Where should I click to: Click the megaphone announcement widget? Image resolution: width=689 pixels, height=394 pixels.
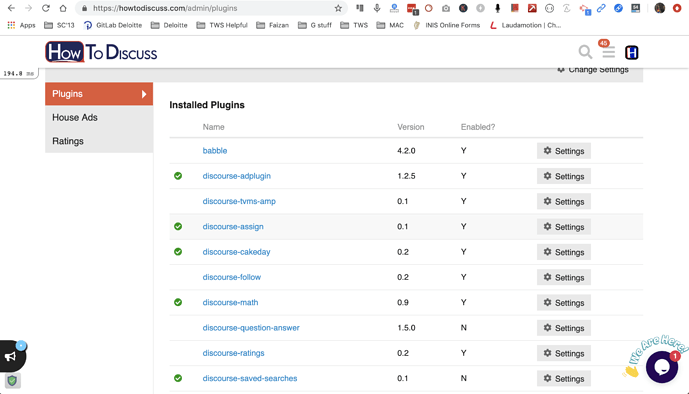coord(12,356)
